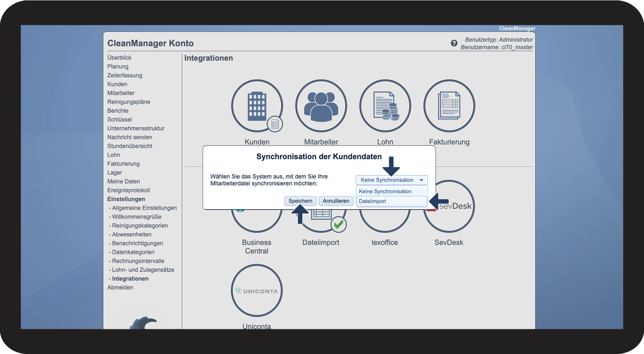The image size is (644, 354).
Task: Open the Fakturierung invoice document icon
Action: pyautogui.click(x=449, y=106)
